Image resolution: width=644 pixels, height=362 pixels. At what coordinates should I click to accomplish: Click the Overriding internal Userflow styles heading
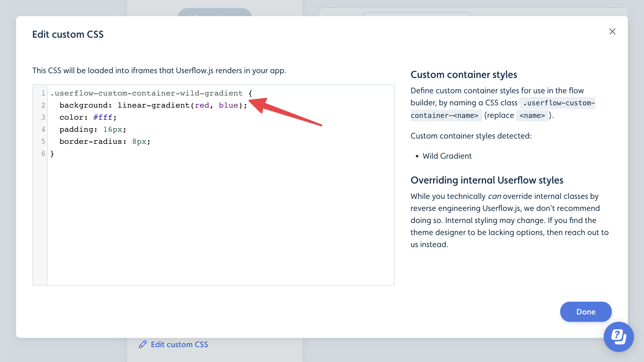point(487,180)
